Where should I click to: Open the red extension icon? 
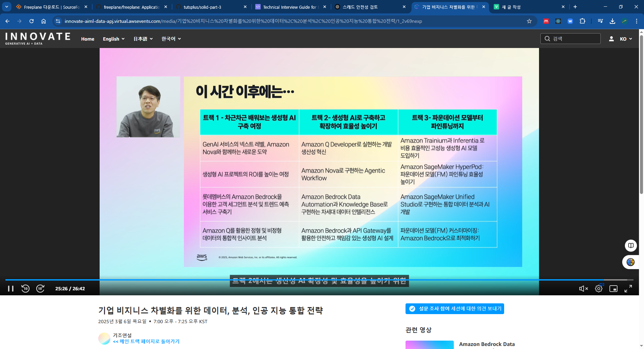pos(546,21)
